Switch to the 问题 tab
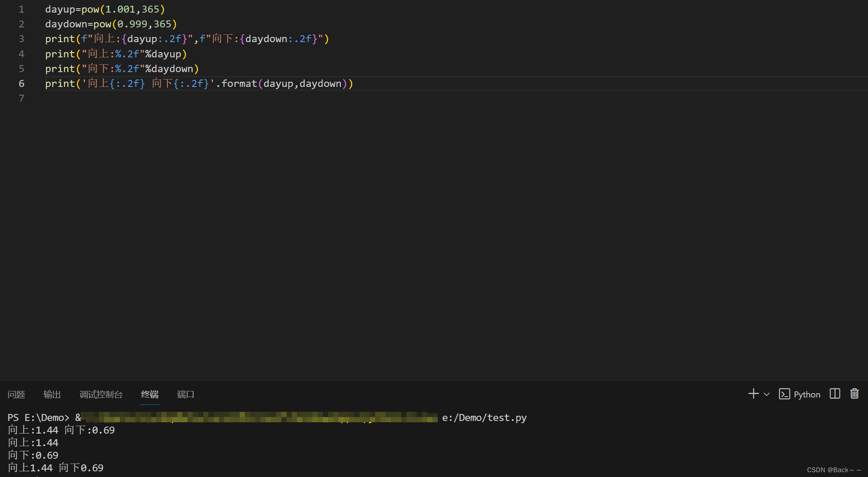Screen dimensions: 868x477 click(x=17, y=394)
